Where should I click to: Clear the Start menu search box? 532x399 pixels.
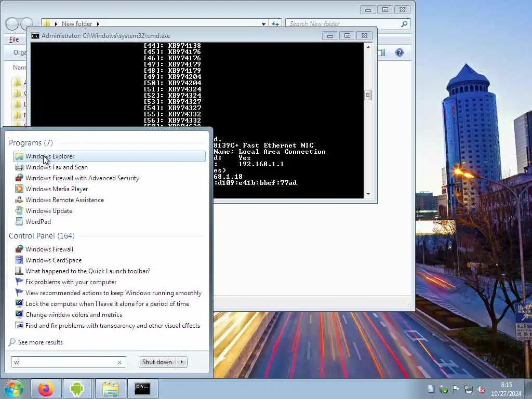tap(119, 362)
